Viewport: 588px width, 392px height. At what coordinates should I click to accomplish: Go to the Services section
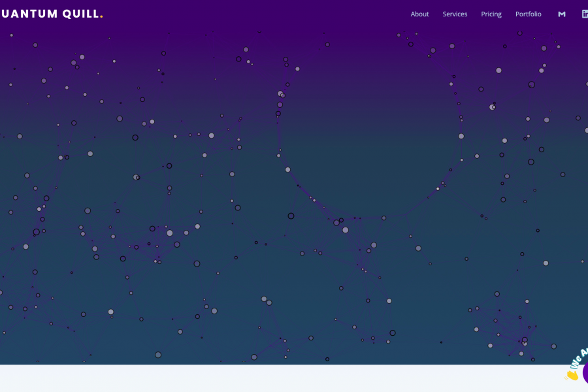click(455, 14)
